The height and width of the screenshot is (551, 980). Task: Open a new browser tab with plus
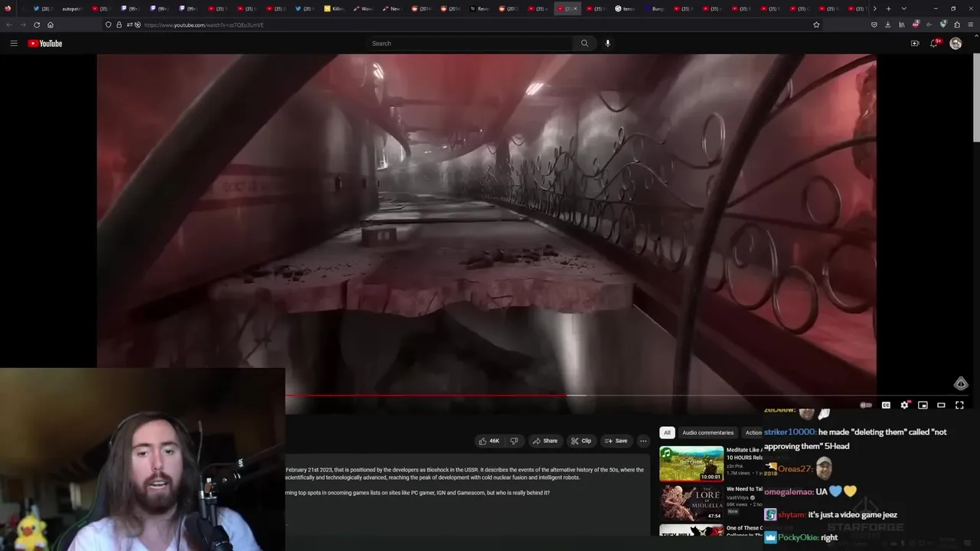(x=888, y=8)
